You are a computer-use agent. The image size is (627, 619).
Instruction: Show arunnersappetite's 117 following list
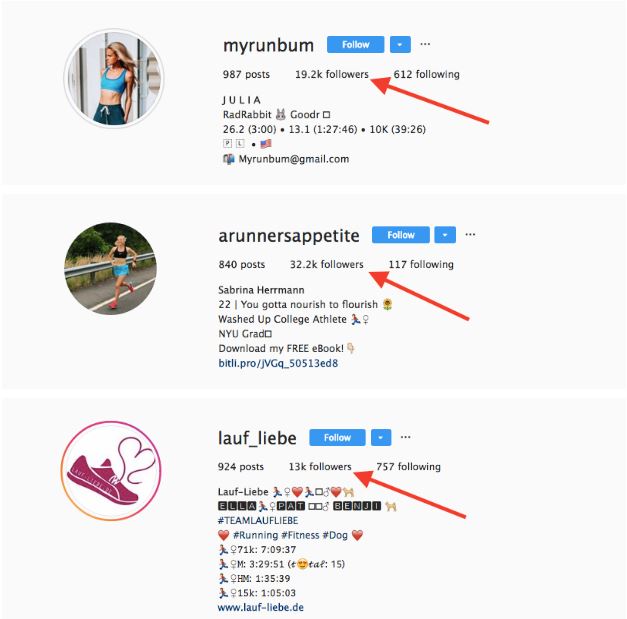[x=421, y=264]
